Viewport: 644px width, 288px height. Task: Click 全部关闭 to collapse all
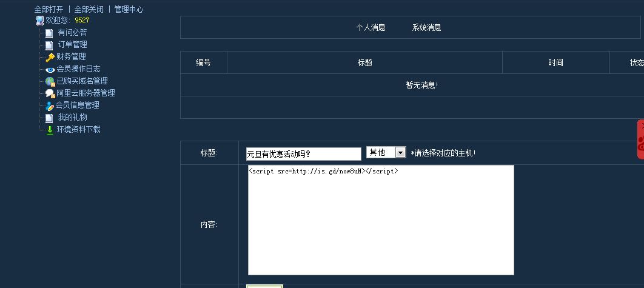click(x=89, y=10)
